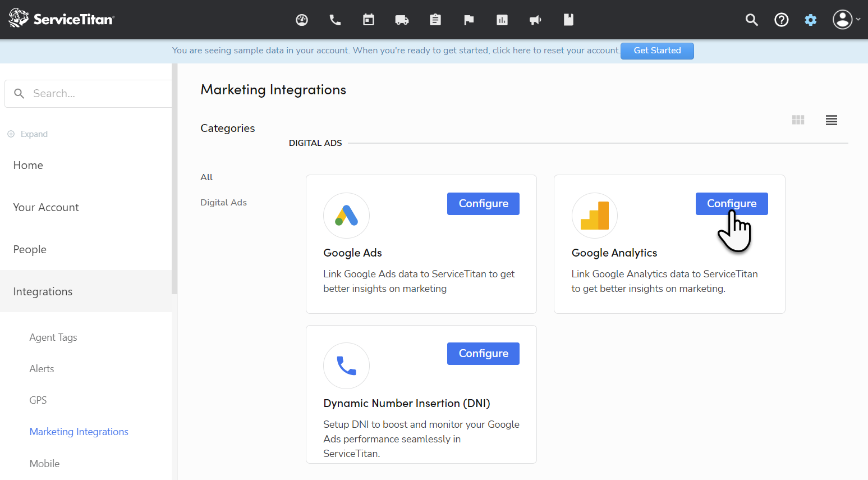Open the dashboard gauge icon in top navigation
The width and height of the screenshot is (868, 480).
[x=302, y=20]
